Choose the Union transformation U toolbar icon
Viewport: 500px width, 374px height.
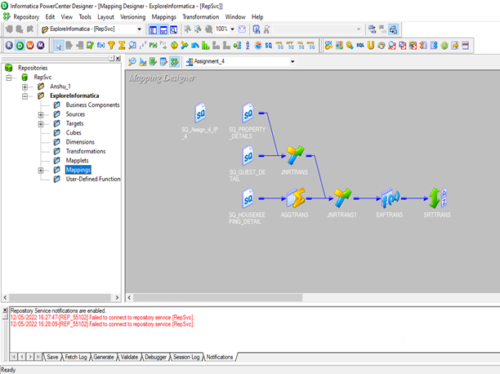pyautogui.click(x=371, y=45)
